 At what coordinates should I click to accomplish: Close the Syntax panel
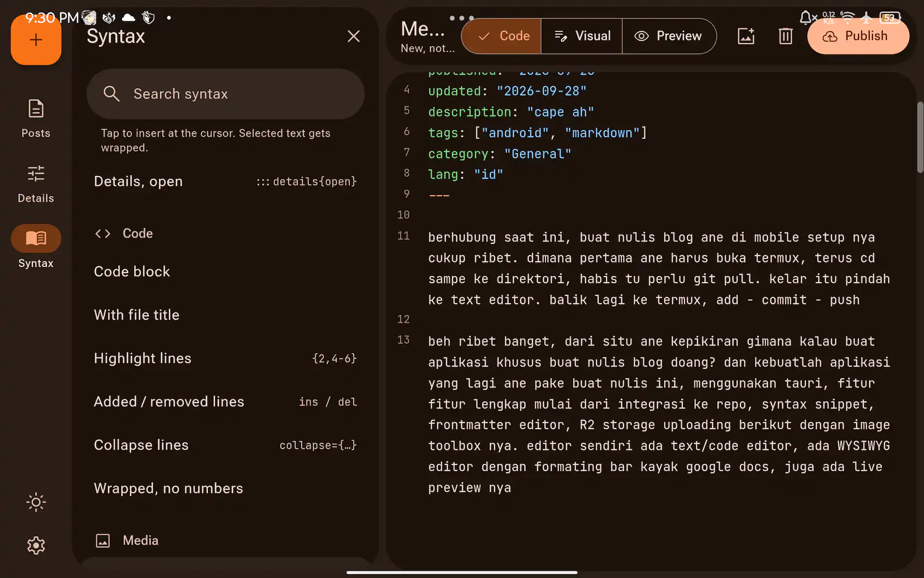click(354, 36)
